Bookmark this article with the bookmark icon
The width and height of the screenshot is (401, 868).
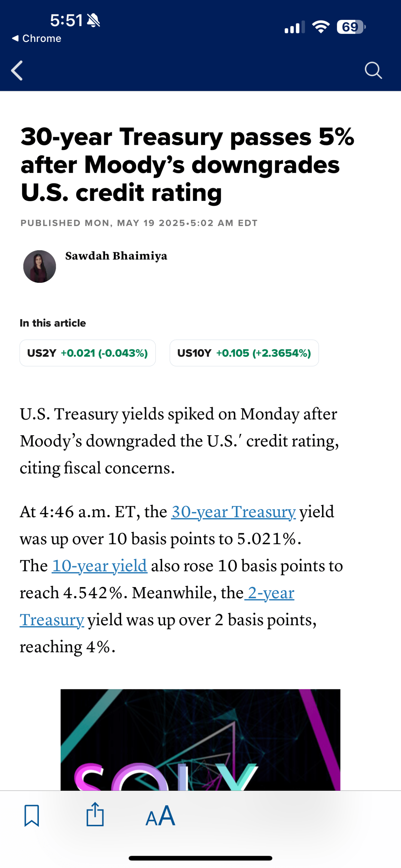32,816
